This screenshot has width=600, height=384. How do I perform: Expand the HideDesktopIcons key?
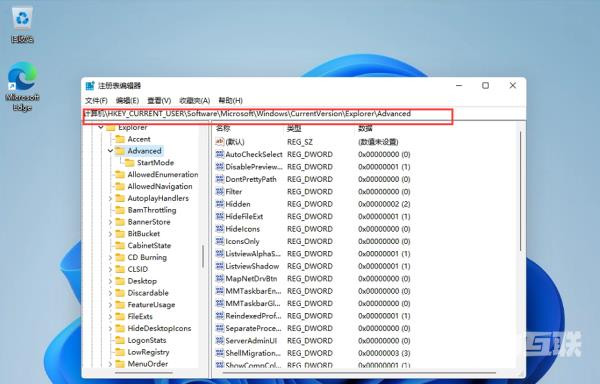click(110, 329)
